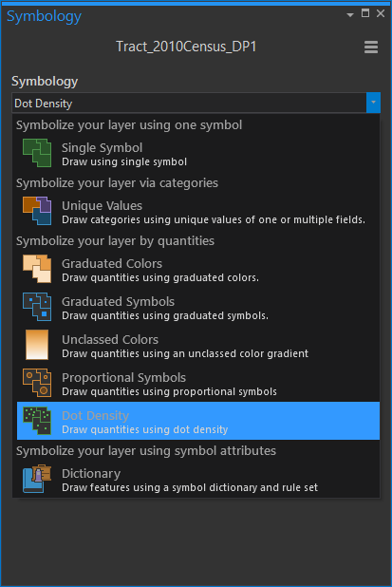392x587 pixels.
Task: Click the Unclassed Colors gradient icon
Action: tap(37, 345)
